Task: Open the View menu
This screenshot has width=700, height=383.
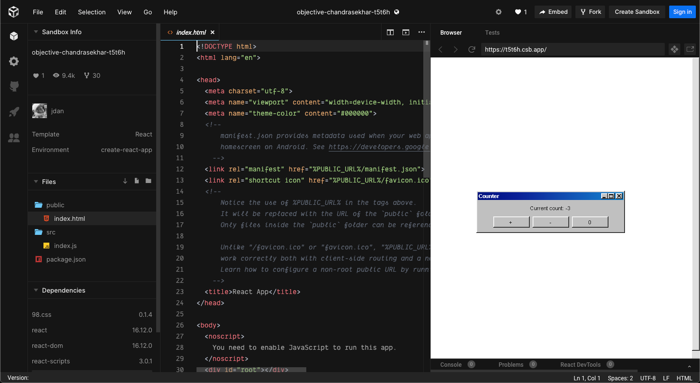Action: tap(125, 12)
